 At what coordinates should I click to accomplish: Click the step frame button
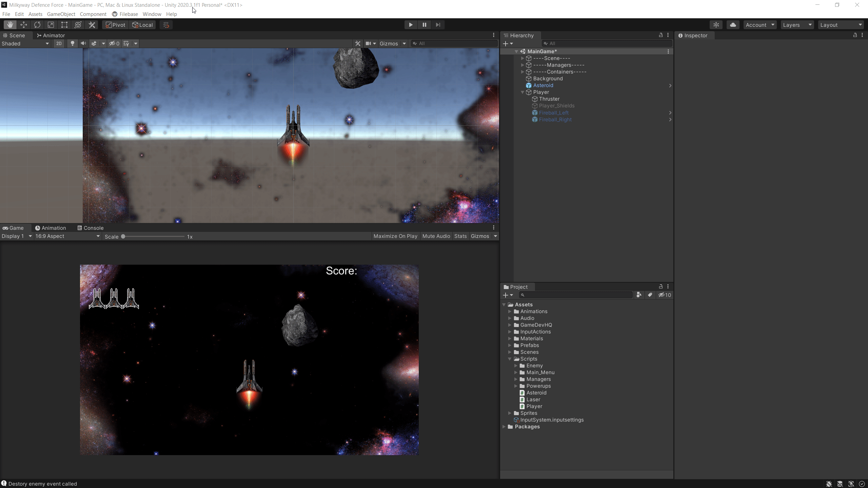(x=438, y=24)
